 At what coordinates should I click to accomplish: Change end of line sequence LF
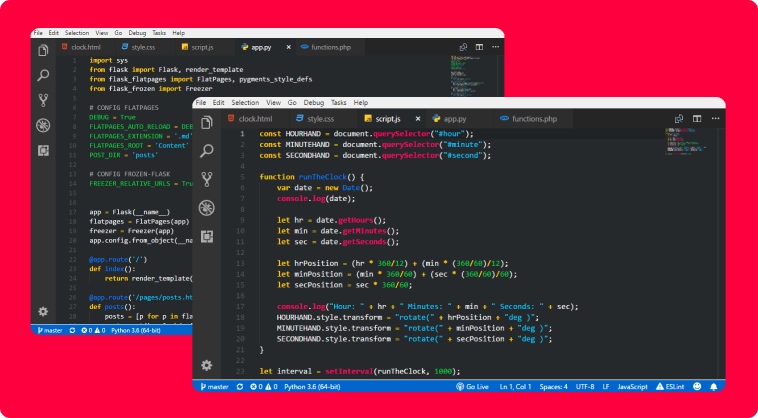[x=606, y=387]
